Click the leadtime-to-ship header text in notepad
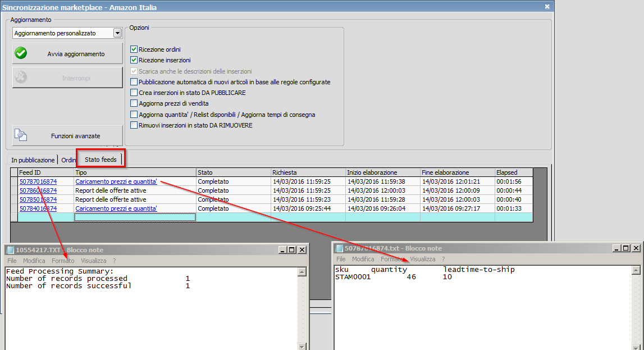The image size is (644, 350). tap(479, 270)
